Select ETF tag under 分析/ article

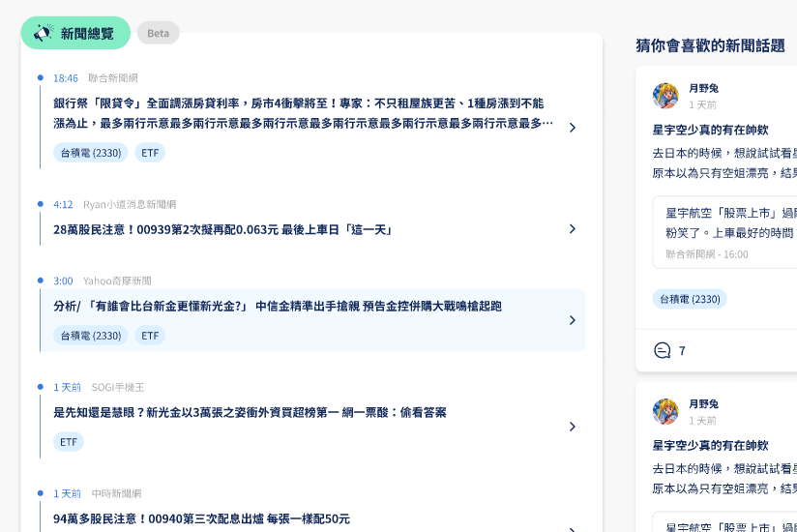tap(150, 336)
